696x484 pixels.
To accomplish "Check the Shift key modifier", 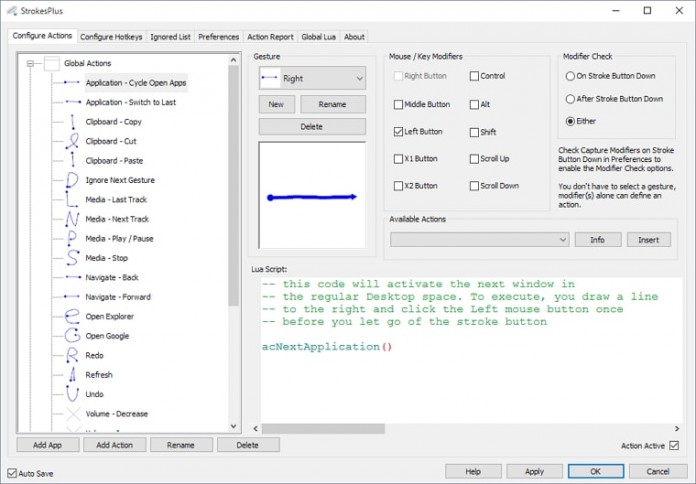I will click(x=474, y=132).
